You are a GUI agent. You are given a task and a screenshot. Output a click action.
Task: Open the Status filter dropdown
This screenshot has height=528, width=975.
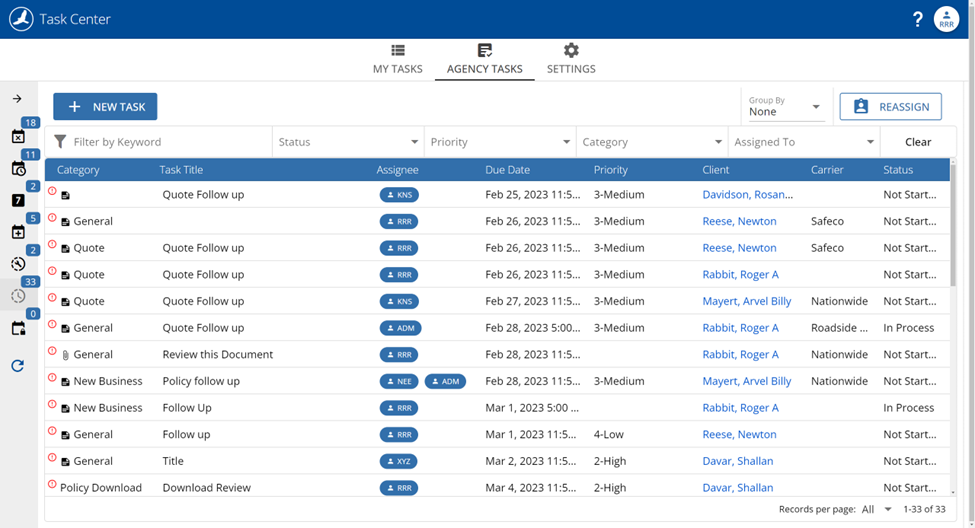click(348, 142)
